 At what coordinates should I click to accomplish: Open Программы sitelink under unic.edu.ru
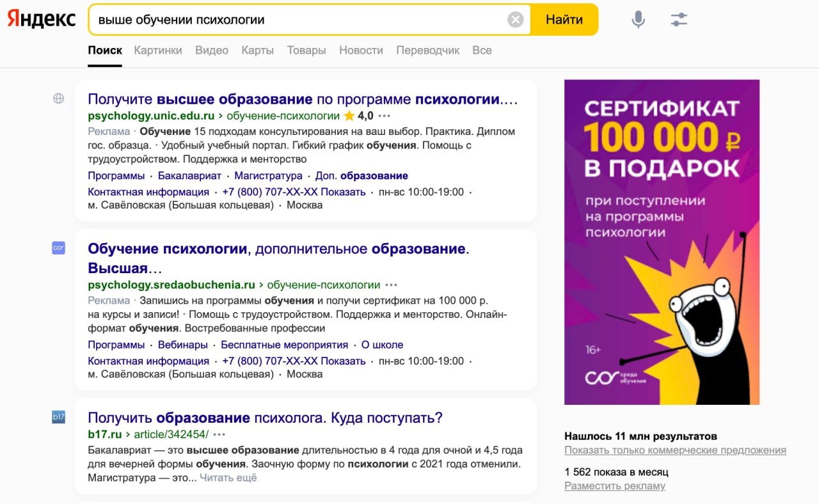tap(116, 176)
